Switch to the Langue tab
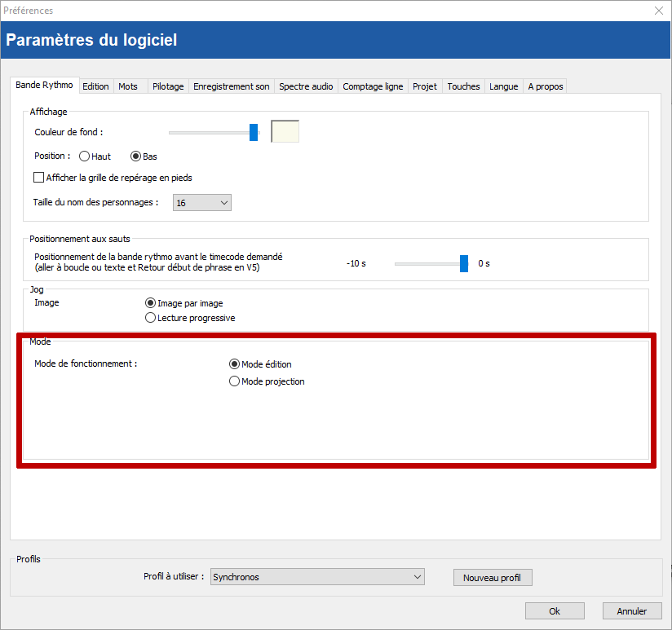Image resolution: width=672 pixels, height=630 pixels. pos(503,86)
